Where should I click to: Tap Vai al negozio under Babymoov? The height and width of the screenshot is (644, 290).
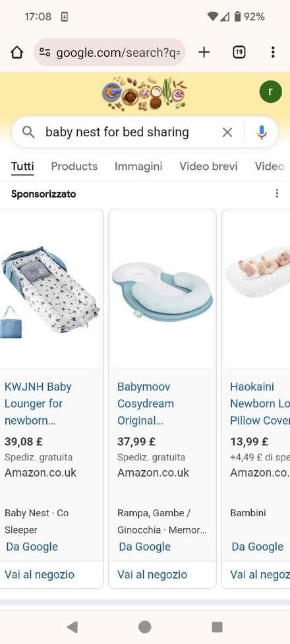(152, 575)
